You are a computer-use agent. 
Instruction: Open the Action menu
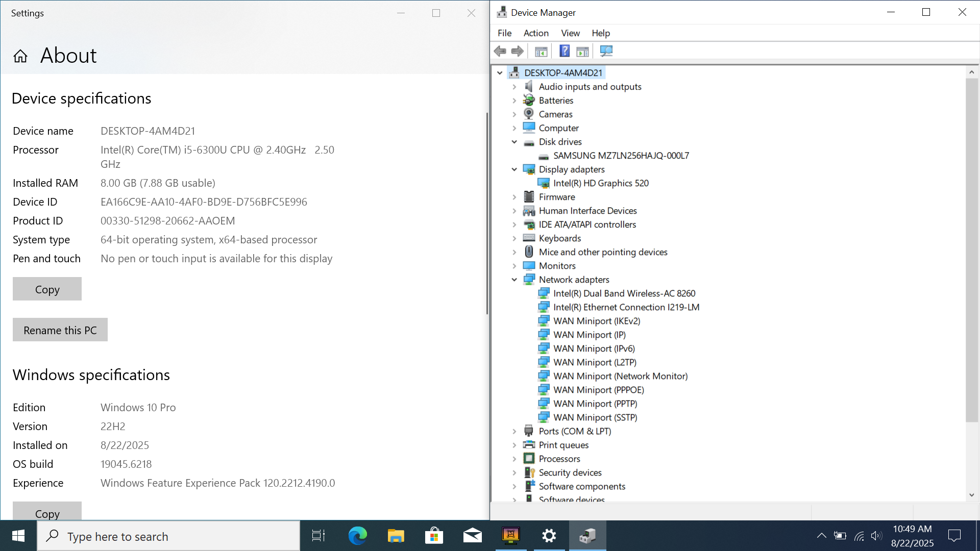click(535, 33)
